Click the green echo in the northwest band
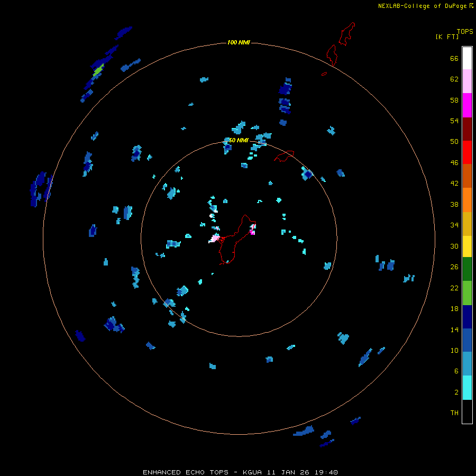 [x=98, y=70]
